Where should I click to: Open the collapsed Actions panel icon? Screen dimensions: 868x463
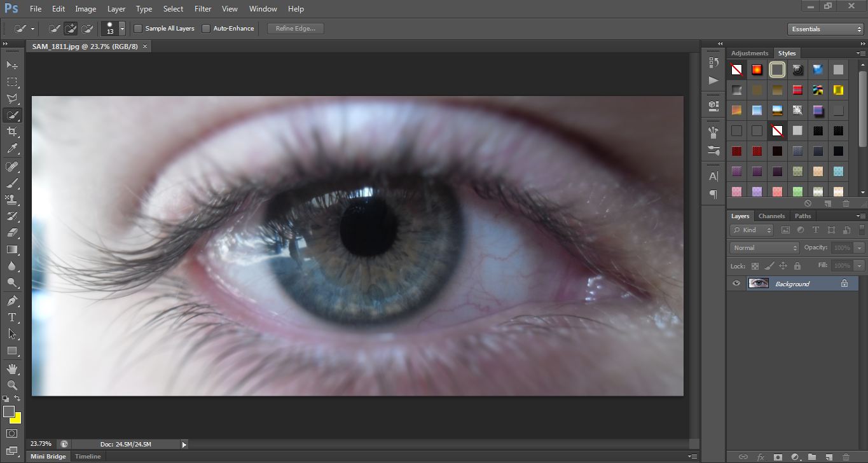713,80
